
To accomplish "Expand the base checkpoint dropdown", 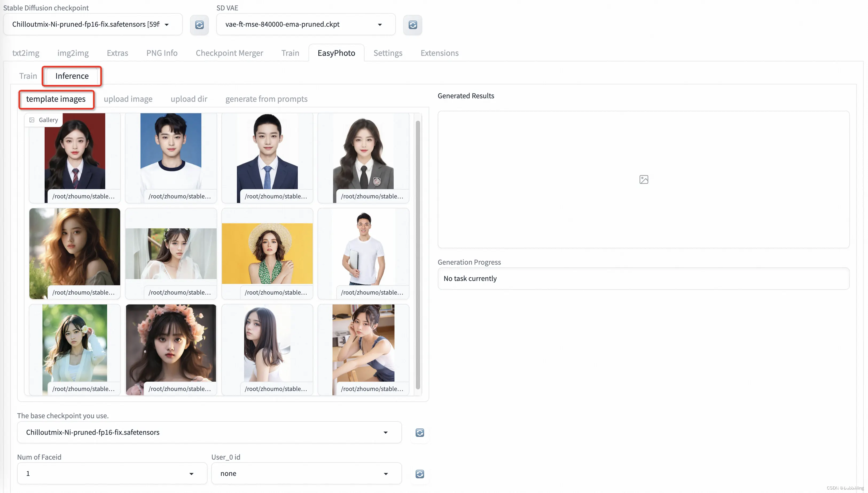I will [386, 432].
